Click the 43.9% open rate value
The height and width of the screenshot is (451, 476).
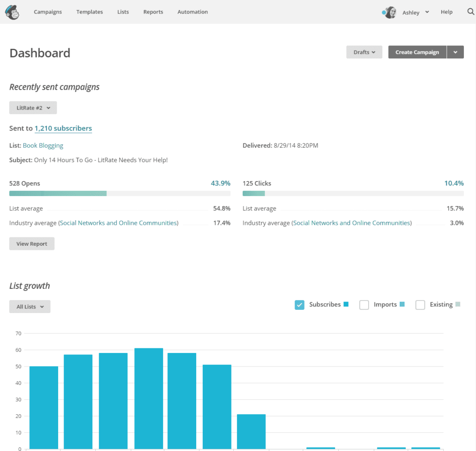click(x=221, y=183)
